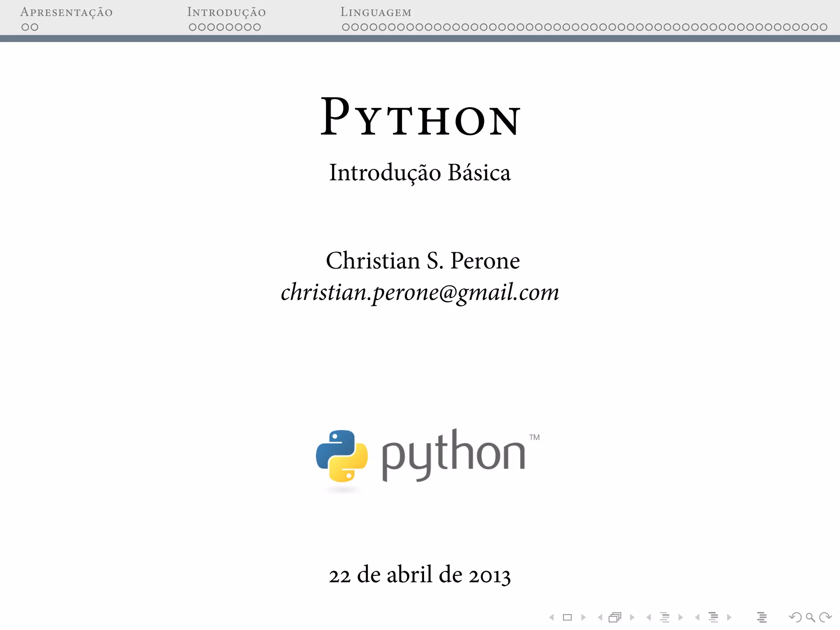840x630 pixels.
Task: Click the whole presentation outline icon
Action: [x=762, y=617]
